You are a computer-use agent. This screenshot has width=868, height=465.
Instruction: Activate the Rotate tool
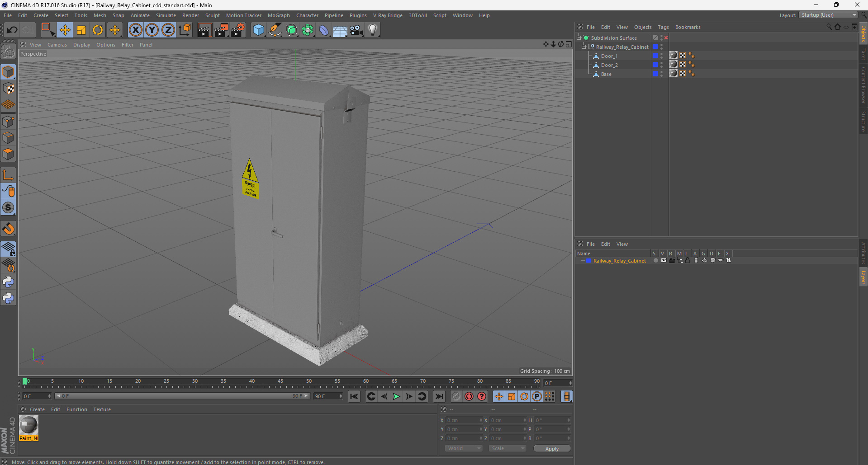tap(98, 30)
